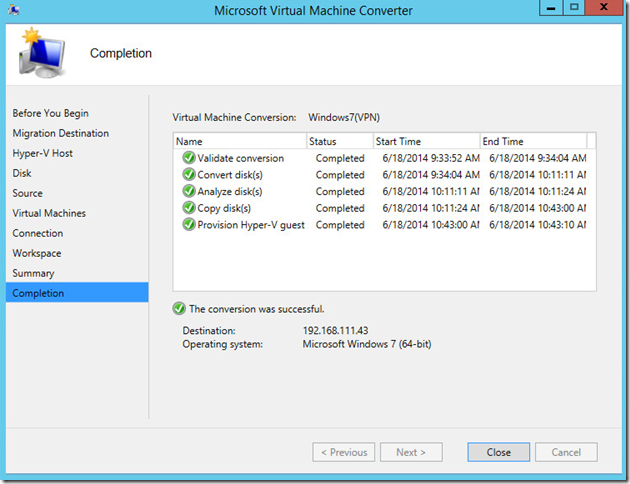Click the Windows7(VPN) machine name
The width and height of the screenshot is (630, 484).
(x=344, y=117)
